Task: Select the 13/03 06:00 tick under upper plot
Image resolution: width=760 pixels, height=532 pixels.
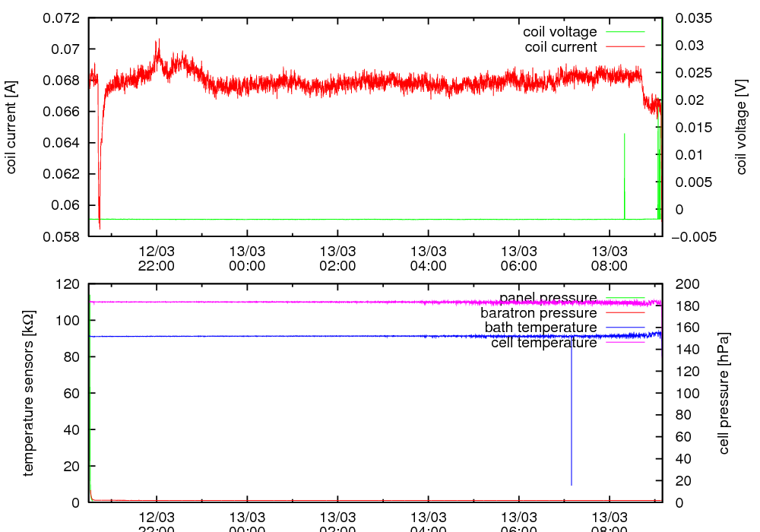Action: (x=519, y=258)
